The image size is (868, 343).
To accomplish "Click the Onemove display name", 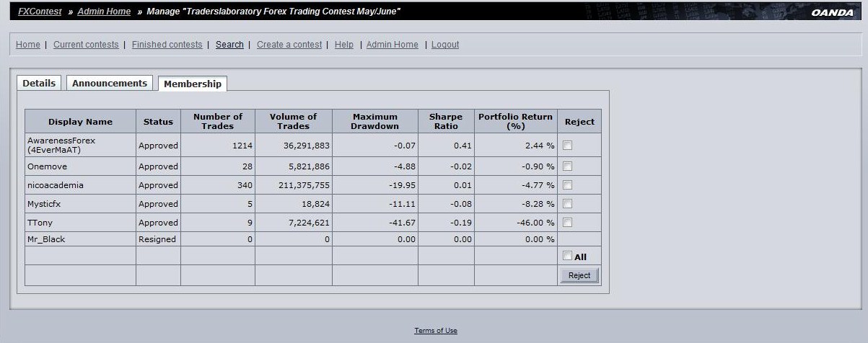I will [x=47, y=166].
